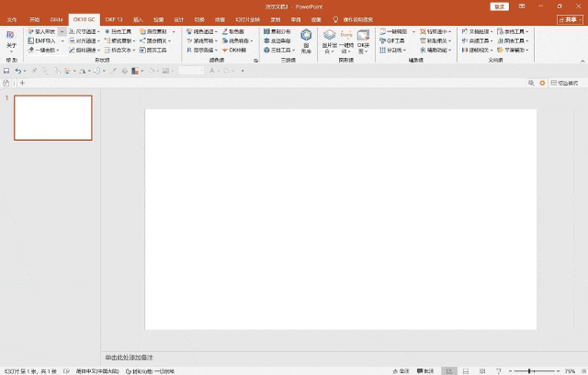Select slide 1 thumbnail
This screenshot has height=375, width=588.
click(53, 118)
